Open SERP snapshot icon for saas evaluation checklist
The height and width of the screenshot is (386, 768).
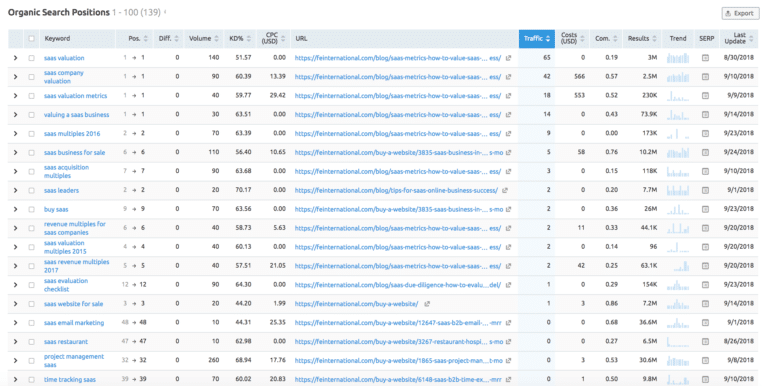(705, 285)
